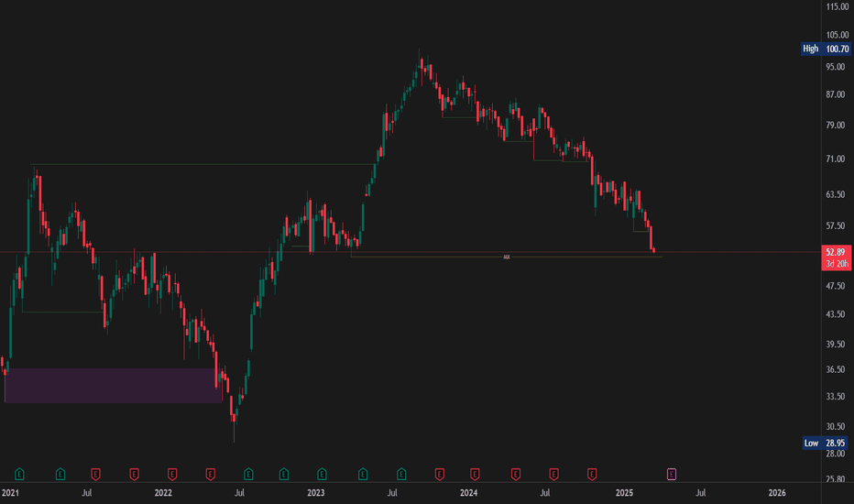Open the red earnings marker just right of 2022
Screen dimensions: 854x504
click(x=172, y=474)
